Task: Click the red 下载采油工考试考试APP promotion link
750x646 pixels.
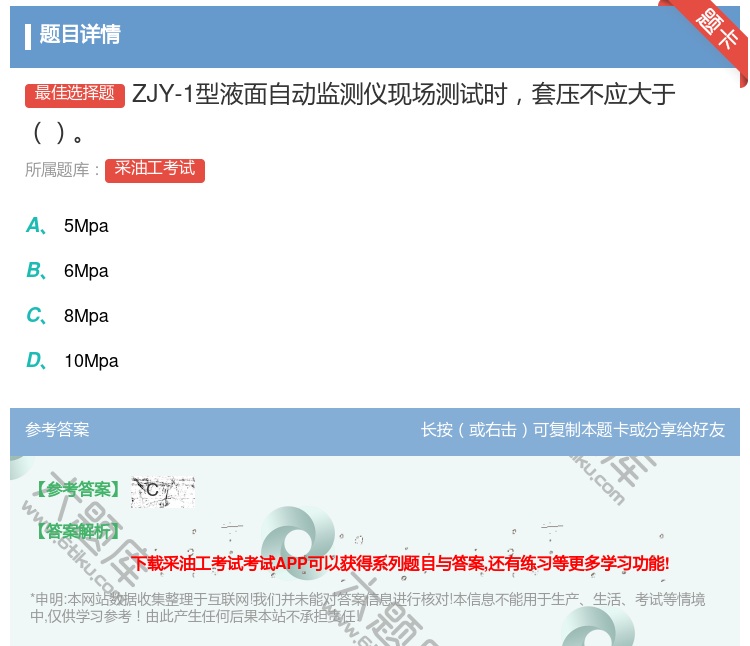Action: [x=400, y=563]
